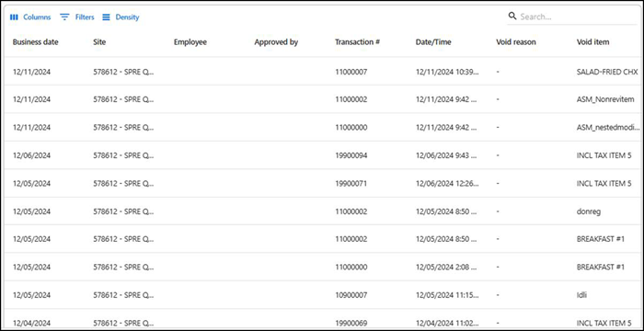644x331 pixels.
Task: Click Date/Time 12/06/2024 9:43 cell
Action: (447, 155)
